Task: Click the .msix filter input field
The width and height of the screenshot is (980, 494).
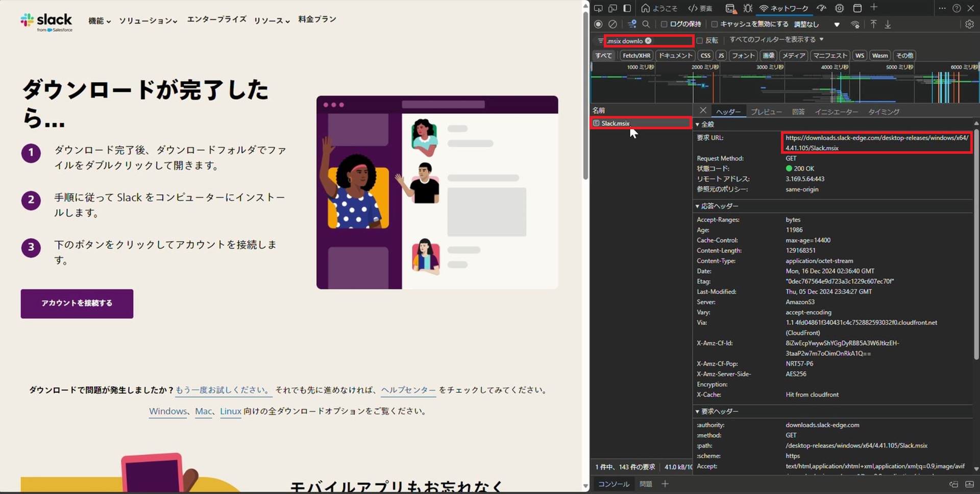Action: (648, 40)
